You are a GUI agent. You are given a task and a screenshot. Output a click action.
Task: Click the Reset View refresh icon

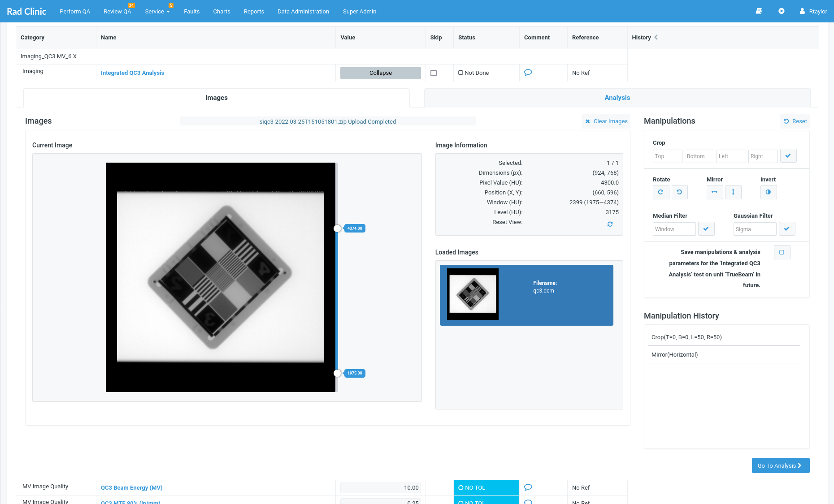(610, 224)
